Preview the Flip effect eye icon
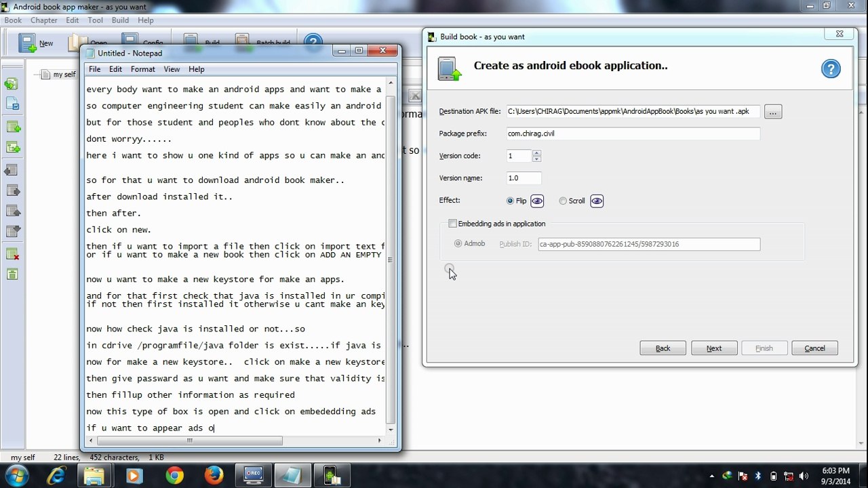This screenshot has width=868, height=488. tap(537, 201)
